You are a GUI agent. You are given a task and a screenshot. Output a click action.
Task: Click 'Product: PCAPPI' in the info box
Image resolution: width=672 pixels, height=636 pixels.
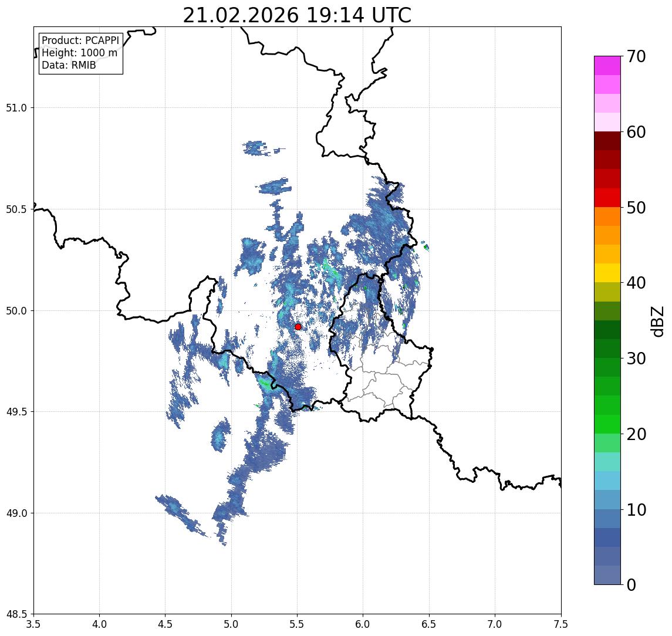pyautogui.click(x=80, y=40)
